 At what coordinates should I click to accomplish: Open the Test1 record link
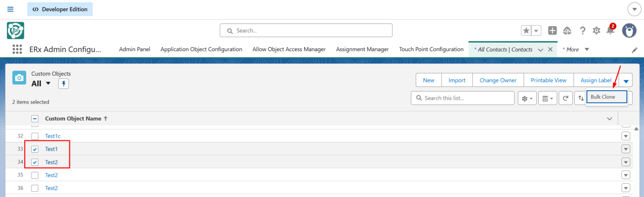pyautogui.click(x=51, y=149)
